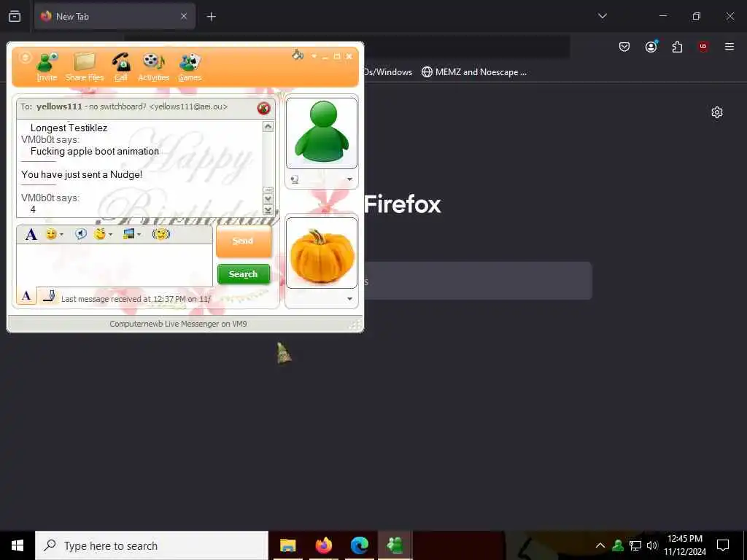The image size is (747, 560).
Task: Click 'You have just sent a Nudge!' text
Action: click(x=82, y=174)
